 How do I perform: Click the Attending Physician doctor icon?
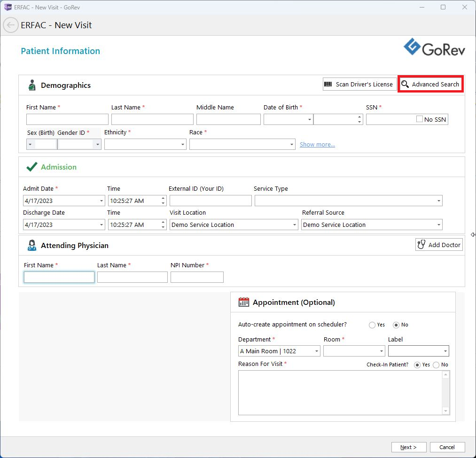(32, 245)
